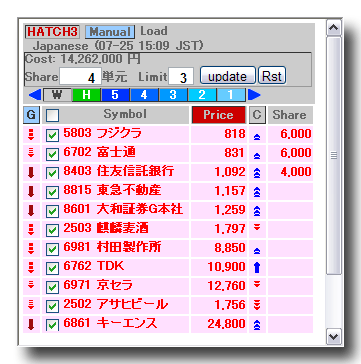Click the C column header button

257,115
